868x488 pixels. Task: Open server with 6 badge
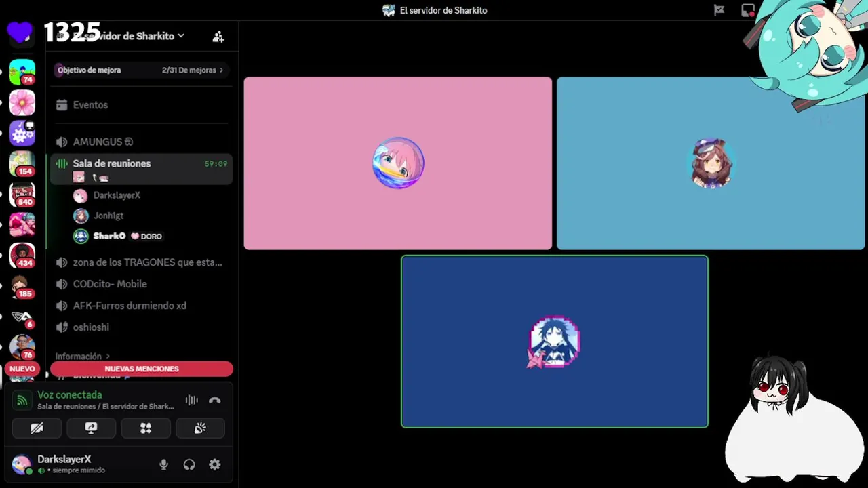22,318
